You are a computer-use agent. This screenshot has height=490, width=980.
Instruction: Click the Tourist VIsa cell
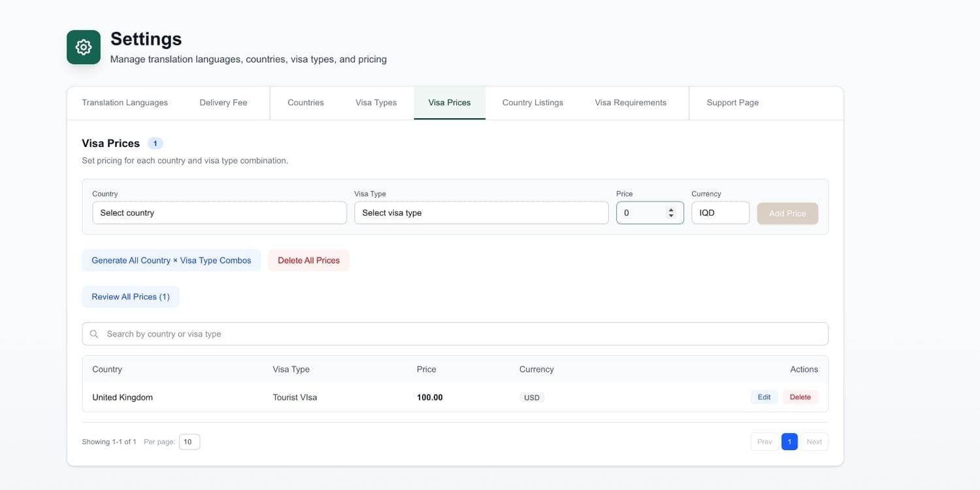pos(295,397)
